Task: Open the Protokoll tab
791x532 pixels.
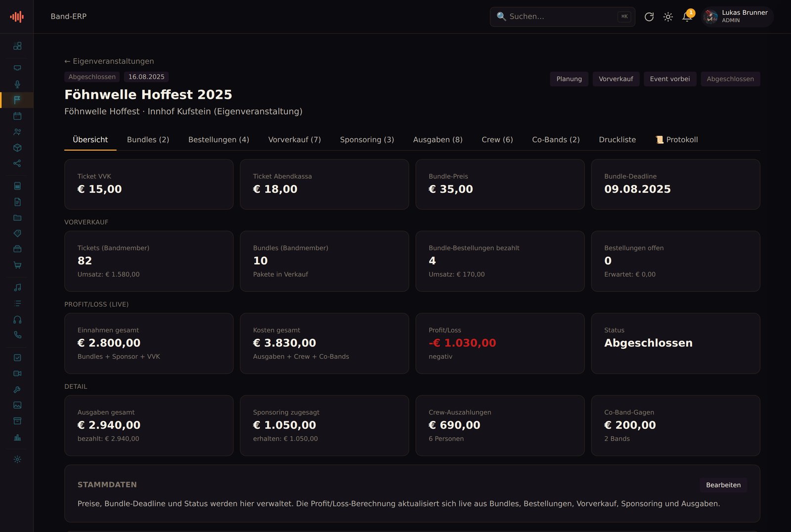Action: point(677,140)
